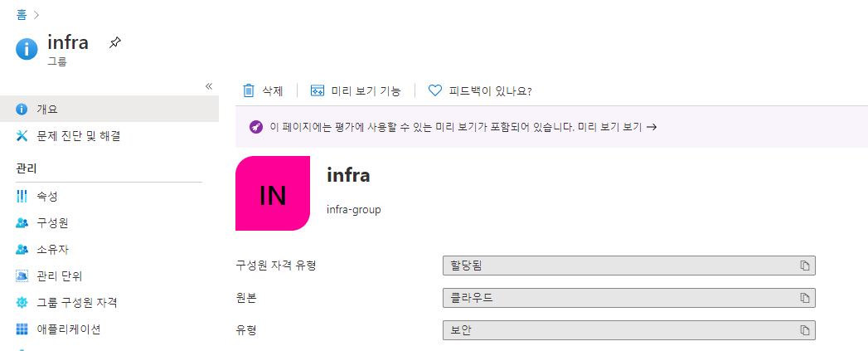
Task: Click the 할당됨 membership type field
Action: [629, 266]
